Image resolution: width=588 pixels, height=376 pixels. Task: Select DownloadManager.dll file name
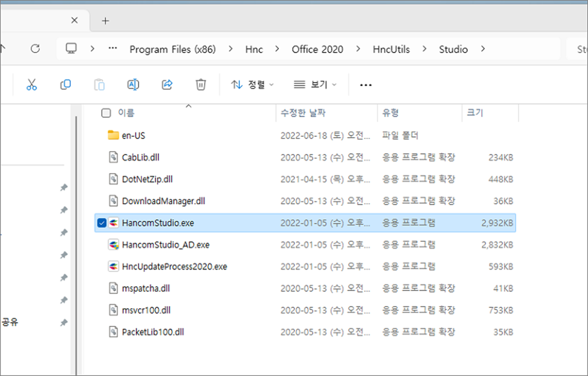(164, 201)
